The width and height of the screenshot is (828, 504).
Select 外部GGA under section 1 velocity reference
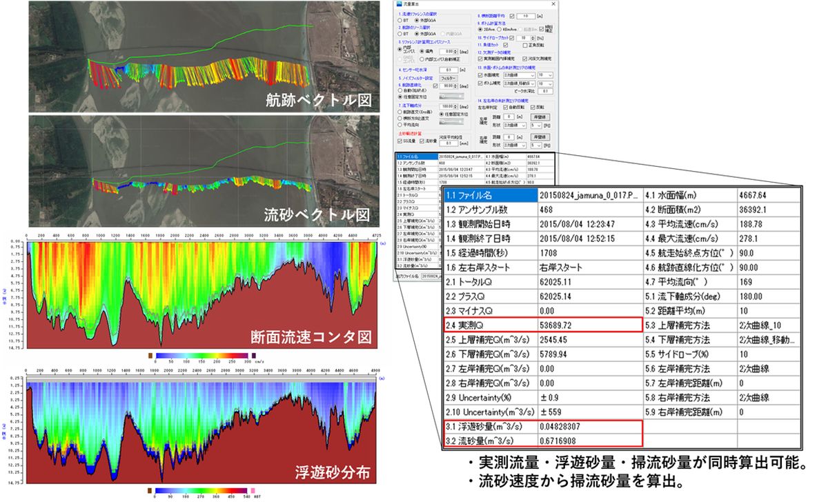pos(417,21)
